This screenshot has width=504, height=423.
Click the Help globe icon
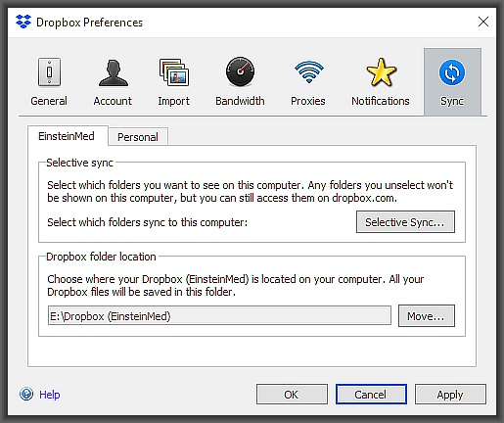[x=26, y=394]
